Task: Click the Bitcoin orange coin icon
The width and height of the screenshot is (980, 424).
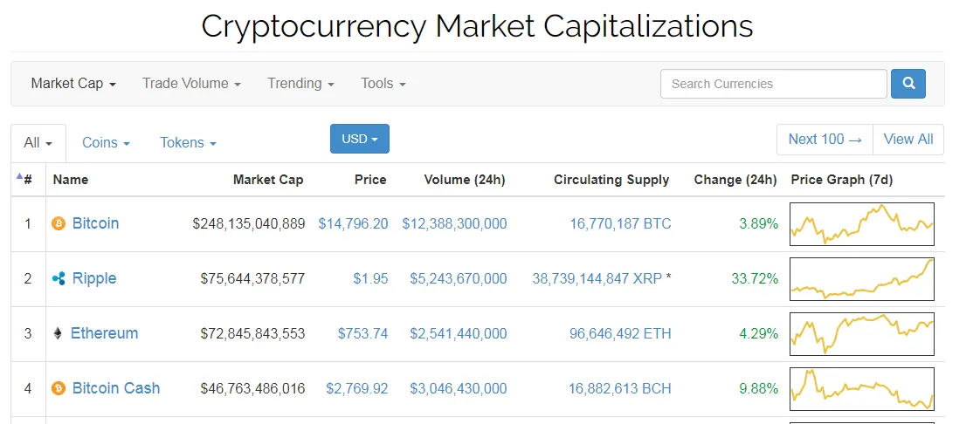Action: [x=59, y=223]
